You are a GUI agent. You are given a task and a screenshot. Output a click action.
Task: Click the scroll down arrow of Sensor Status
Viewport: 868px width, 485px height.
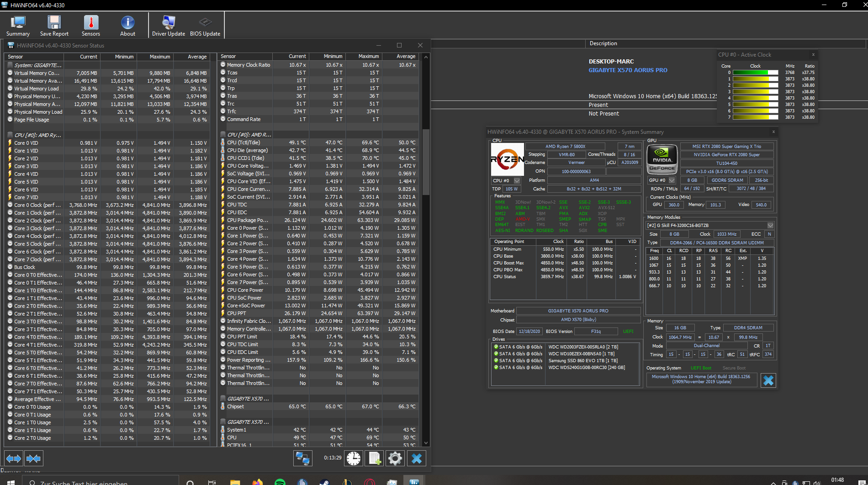(426, 443)
